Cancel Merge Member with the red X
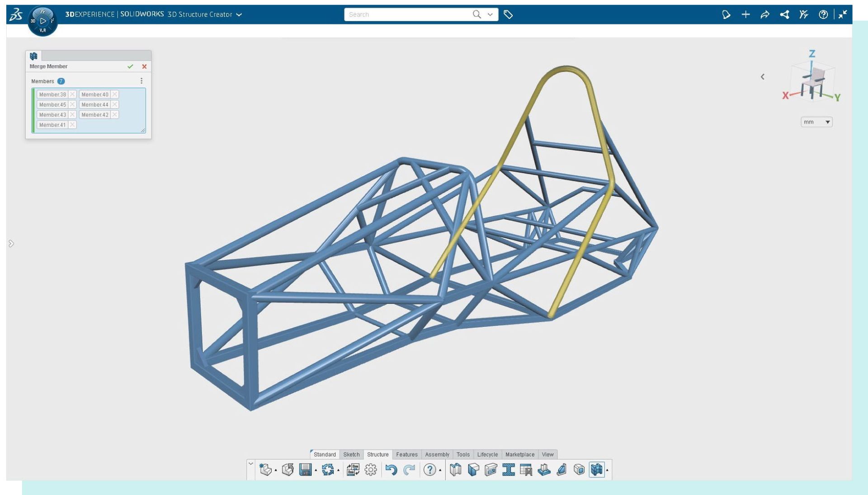The height and width of the screenshot is (495, 868). coord(144,66)
